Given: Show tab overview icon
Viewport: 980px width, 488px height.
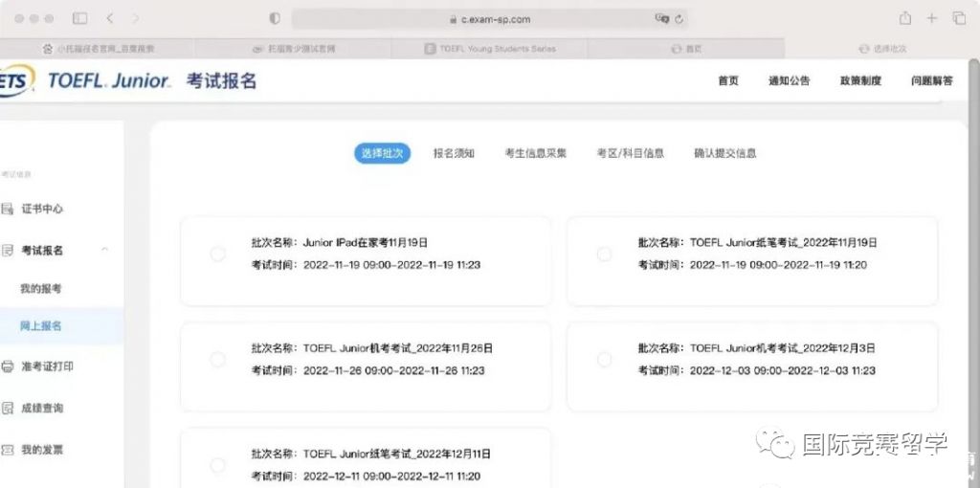Looking at the screenshot, I should click(959, 18).
